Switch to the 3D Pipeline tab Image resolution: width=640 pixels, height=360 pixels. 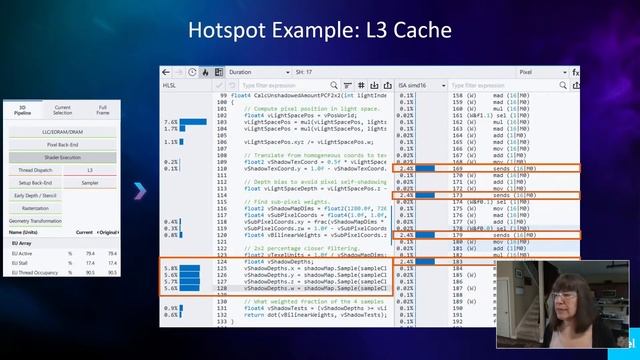pyautogui.click(x=22, y=110)
